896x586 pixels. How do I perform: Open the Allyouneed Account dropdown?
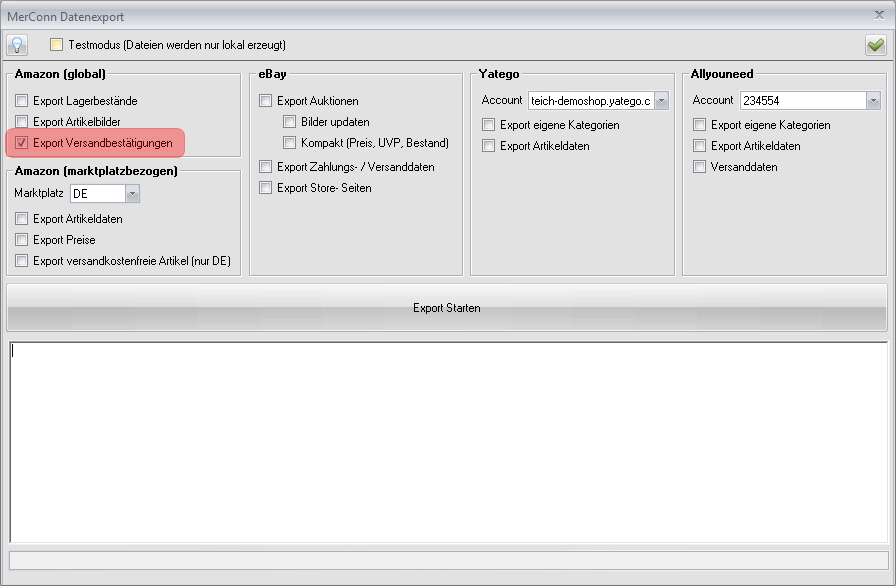[x=873, y=101]
